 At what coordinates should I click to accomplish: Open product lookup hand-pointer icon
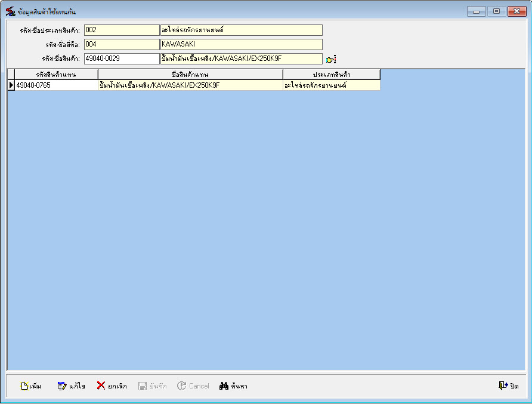[x=331, y=60]
